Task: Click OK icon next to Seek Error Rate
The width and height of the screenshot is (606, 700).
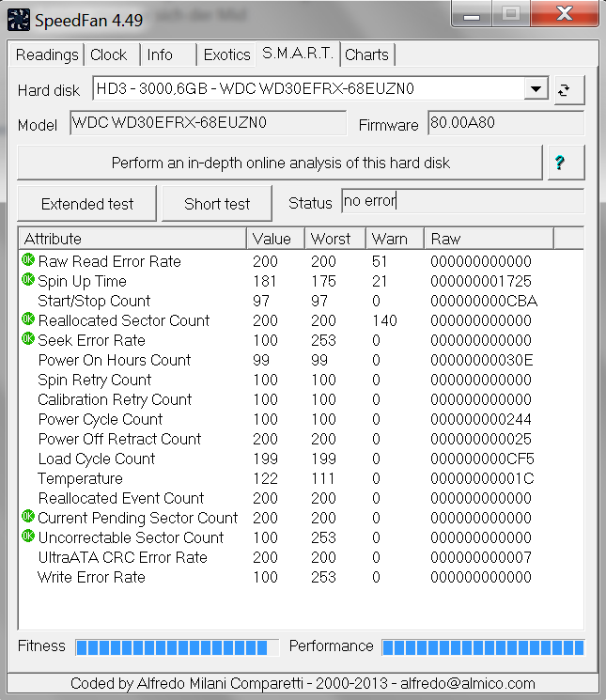Action: point(28,339)
